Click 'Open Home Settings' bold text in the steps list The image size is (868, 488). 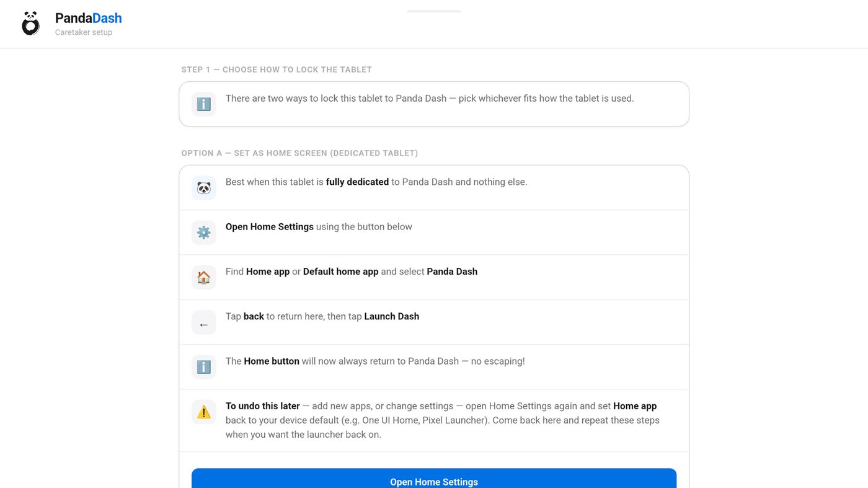click(270, 226)
